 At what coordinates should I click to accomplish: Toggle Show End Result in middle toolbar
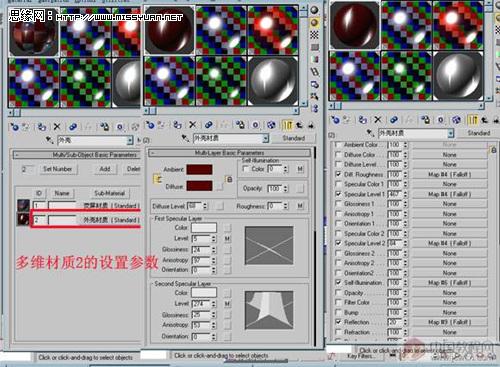pyautogui.click(x=287, y=125)
